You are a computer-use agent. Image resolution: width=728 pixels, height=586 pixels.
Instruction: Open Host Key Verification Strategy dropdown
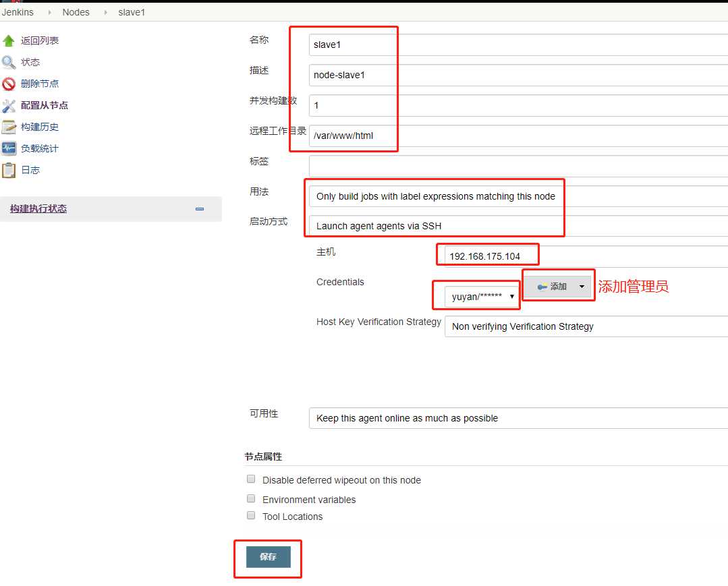(x=586, y=326)
